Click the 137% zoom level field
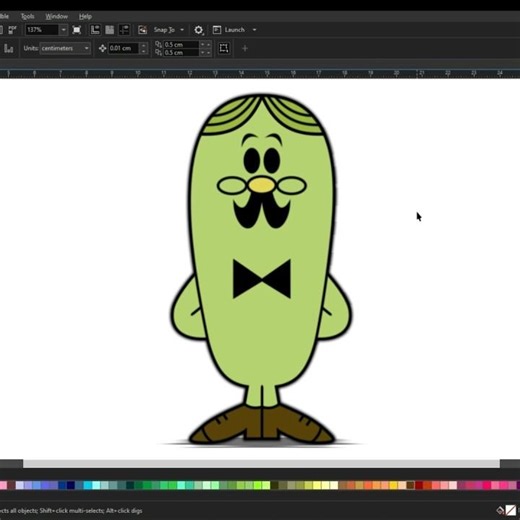The image size is (520, 520). pos(42,30)
